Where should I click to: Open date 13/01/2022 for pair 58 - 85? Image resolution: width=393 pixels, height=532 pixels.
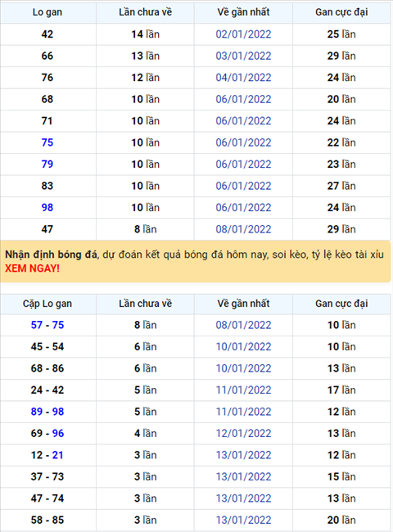click(x=243, y=520)
